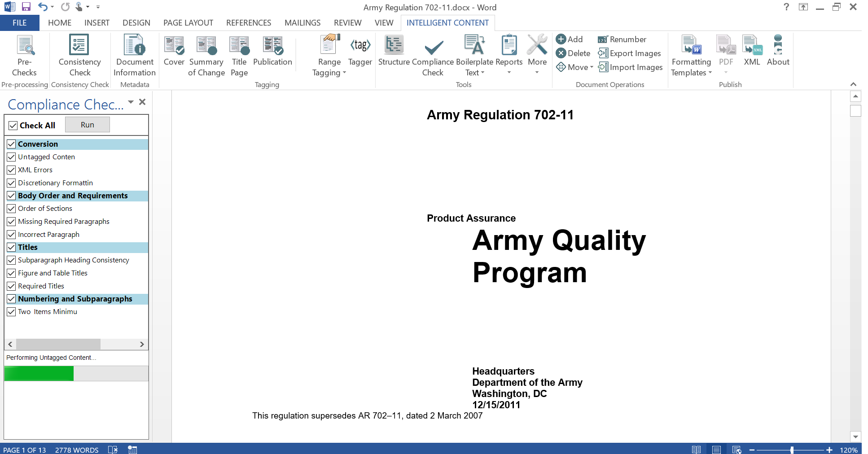Click the zoom out minus button
The width and height of the screenshot is (868, 454).
pyautogui.click(x=752, y=450)
